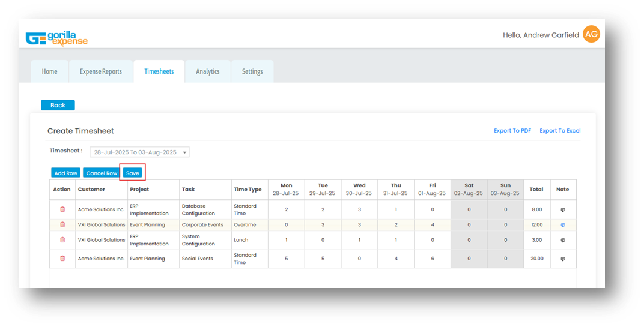Screen dimensions: 644x327
Task: Click Wednesday hours cell in Database Configuration row
Action: pyautogui.click(x=359, y=209)
